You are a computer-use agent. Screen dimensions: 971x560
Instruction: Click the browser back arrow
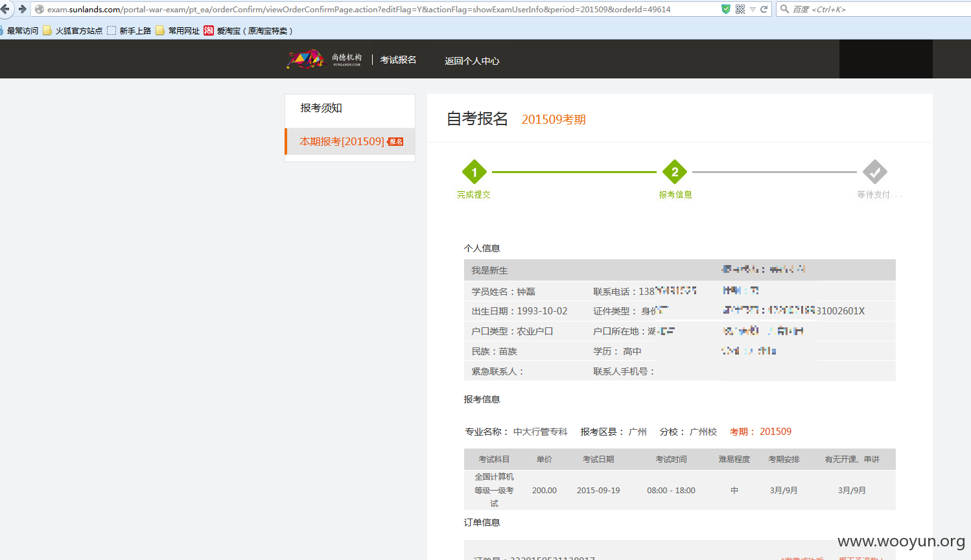5,9
